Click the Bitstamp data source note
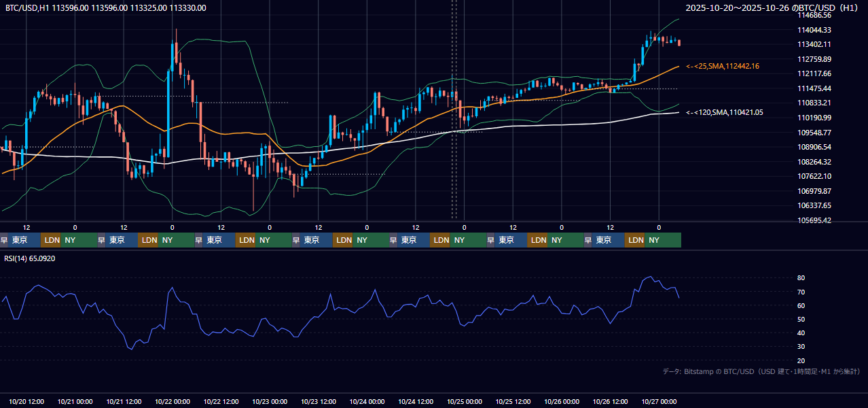Screen dimensions: 868x408 [x=761, y=371]
